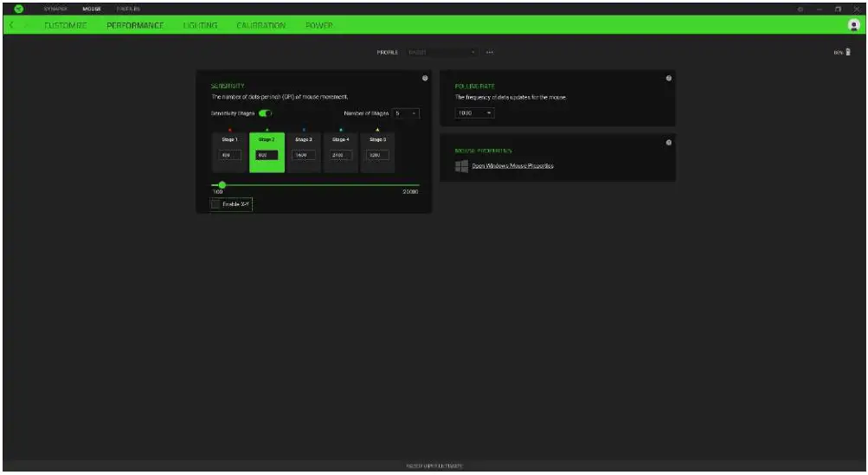The image size is (868, 475).
Task: Open Windows Mouse Properties link
Action: (x=512, y=165)
